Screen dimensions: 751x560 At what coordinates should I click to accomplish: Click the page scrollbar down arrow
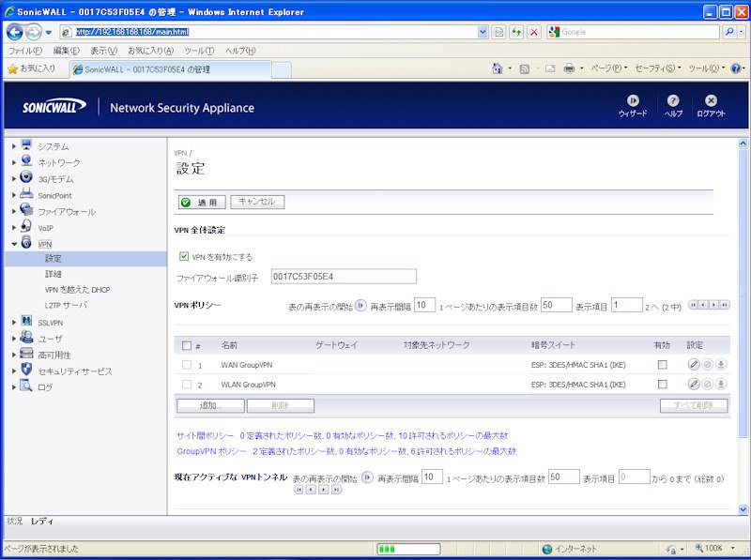(743, 509)
